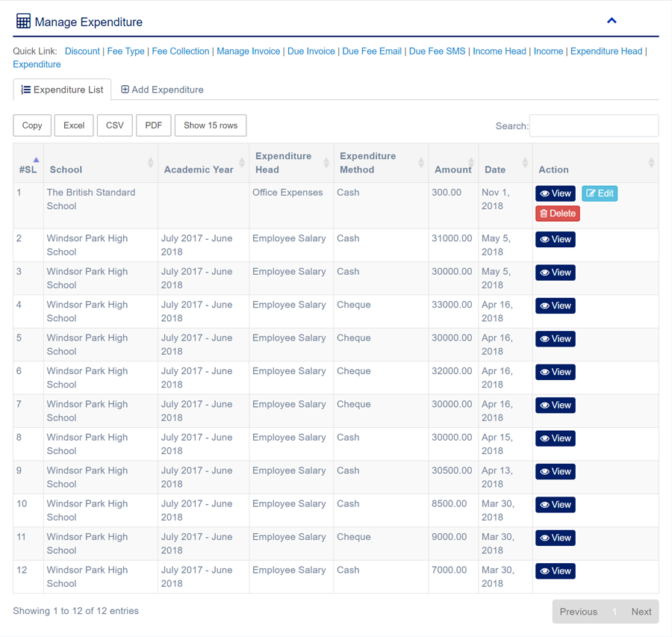Viewport: 672px width, 637px height.
Task: Click the '8500.00' amount cell
Action: (453, 511)
